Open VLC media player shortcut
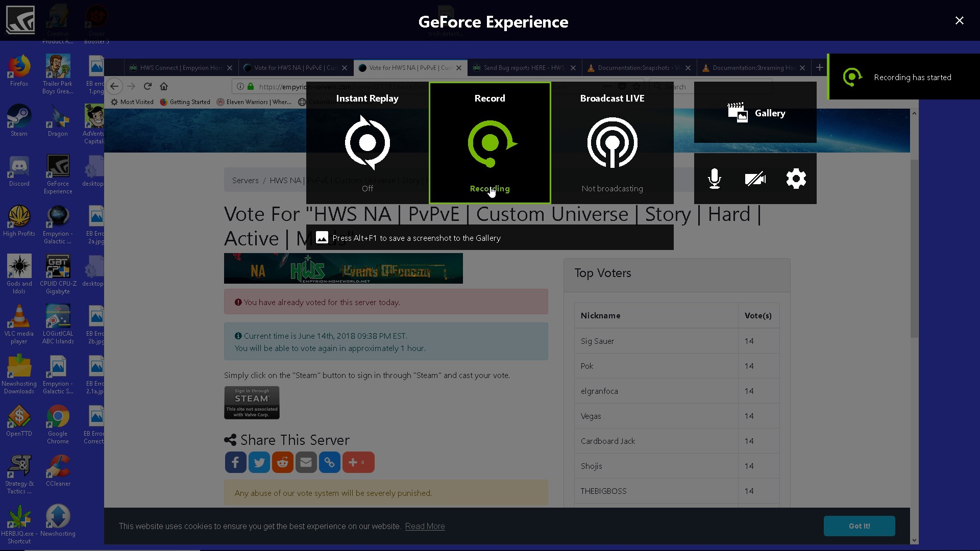980x551 pixels. [19, 324]
